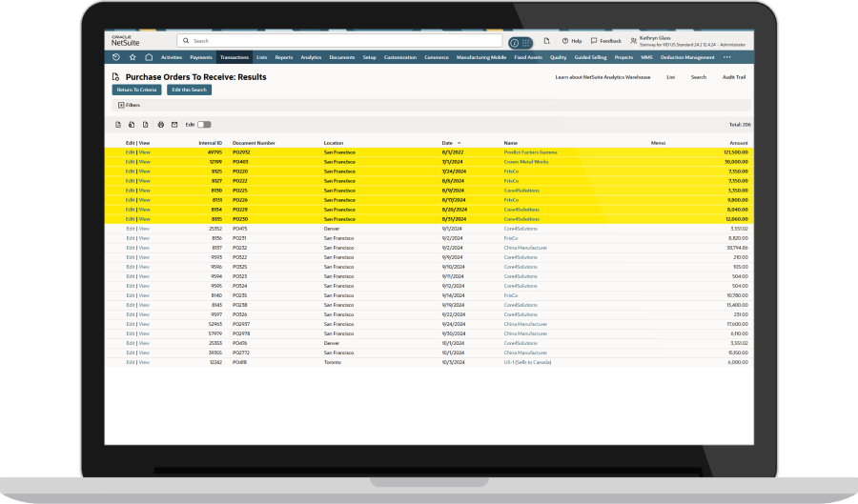858x504 pixels.
Task: Open the List link at top right
Action: (x=671, y=77)
